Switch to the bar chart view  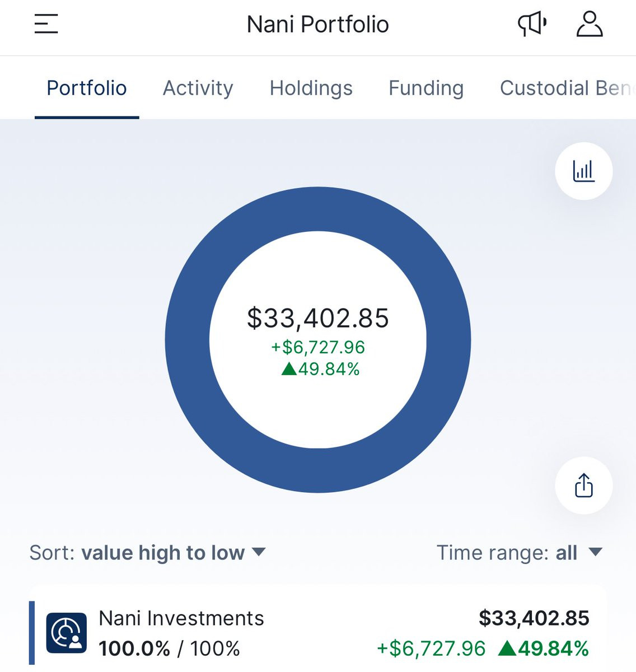click(x=583, y=171)
